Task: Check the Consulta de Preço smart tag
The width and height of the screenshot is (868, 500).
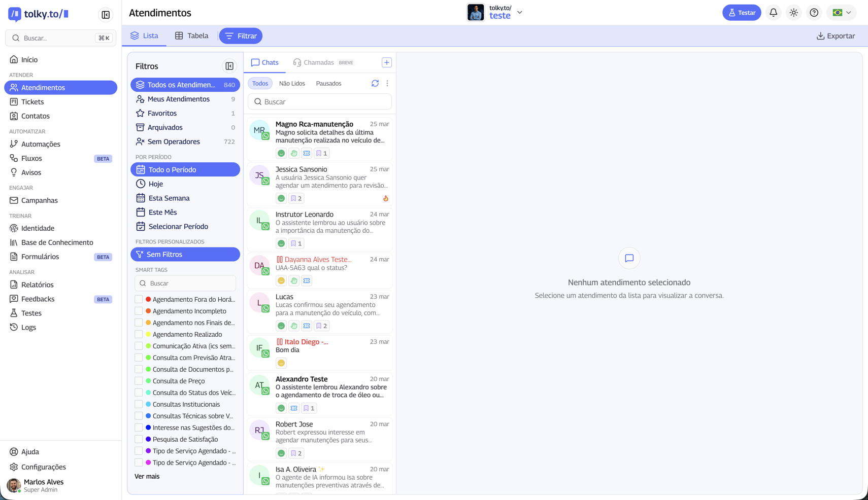Action: click(x=139, y=380)
